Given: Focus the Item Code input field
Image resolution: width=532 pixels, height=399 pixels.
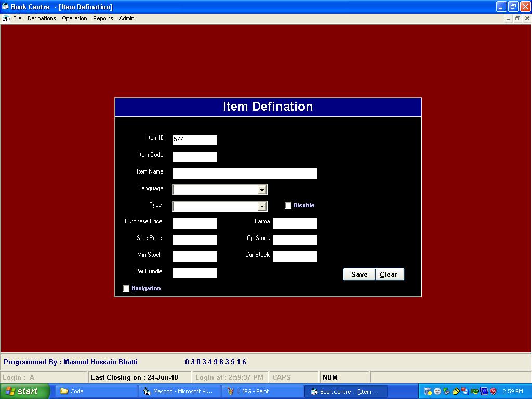Looking at the screenshot, I should 195,157.
